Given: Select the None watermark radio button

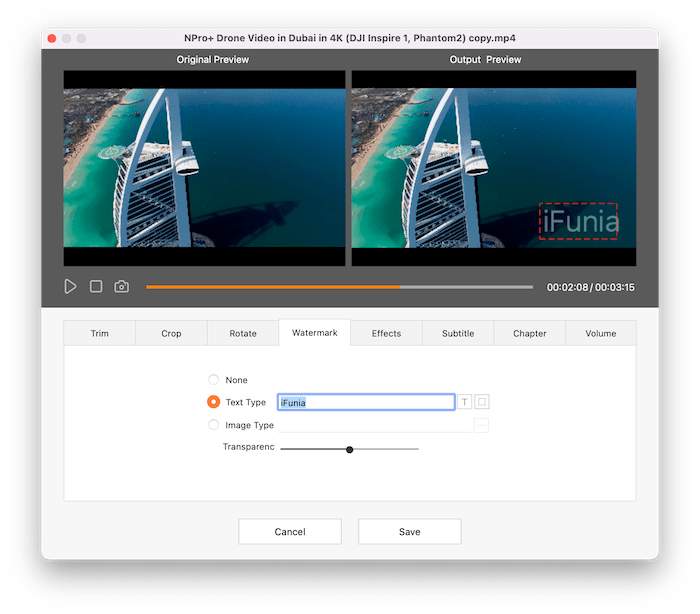Looking at the screenshot, I should [213, 380].
